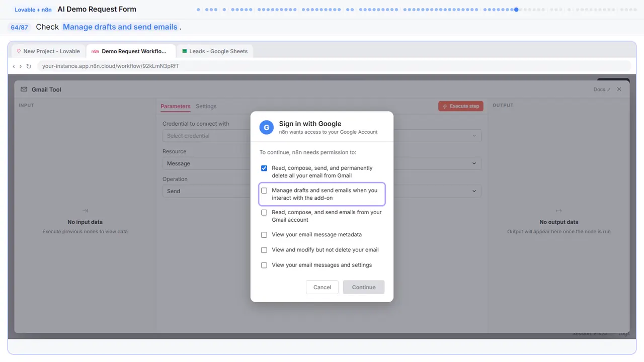The image size is (644, 362).
Task: Run the node with Execute step
Action: click(x=461, y=106)
